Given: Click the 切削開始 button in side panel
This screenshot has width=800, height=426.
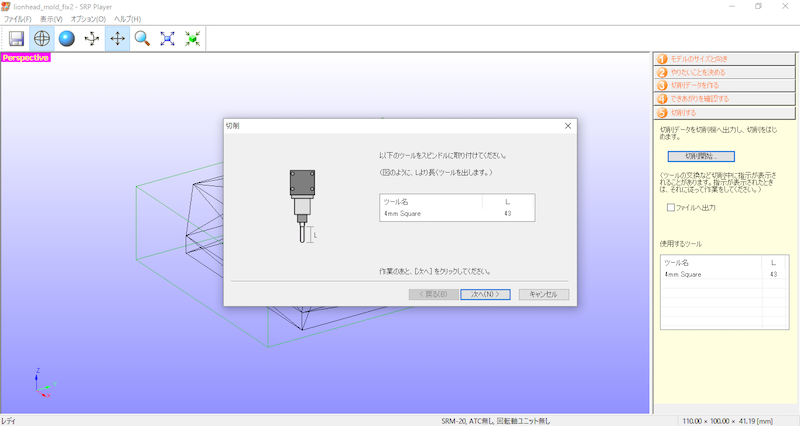Looking at the screenshot, I should tap(701, 156).
